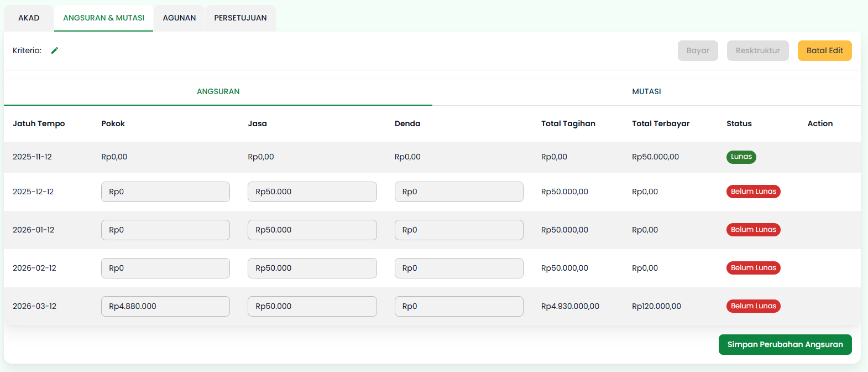Select the ANGSURAN sub-tab
The height and width of the screenshot is (372, 868).
pos(218,91)
